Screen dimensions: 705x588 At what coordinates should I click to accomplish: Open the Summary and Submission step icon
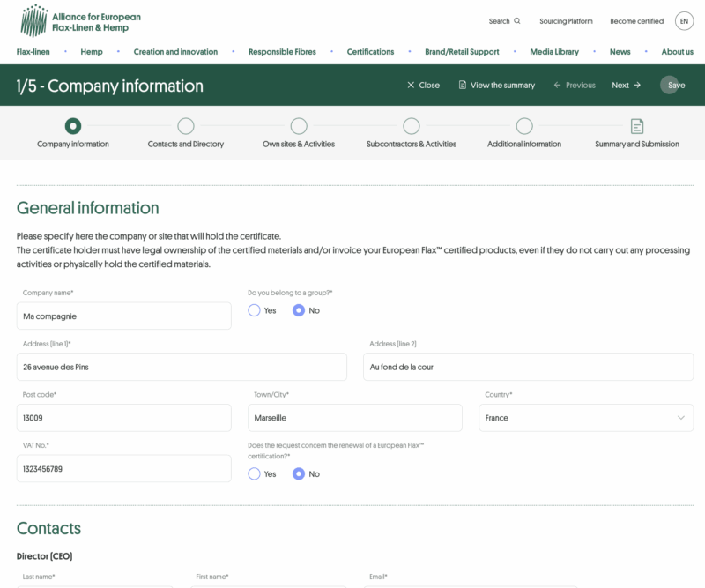click(x=636, y=126)
